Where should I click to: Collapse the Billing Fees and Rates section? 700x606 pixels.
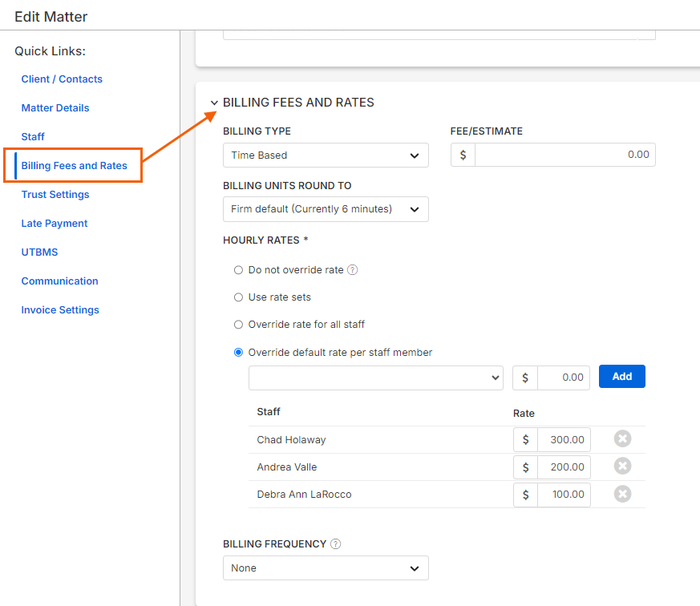pyautogui.click(x=214, y=103)
